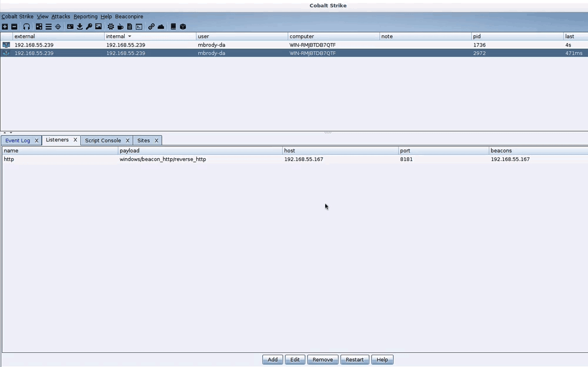Viewport: 588px width, 367px height.
Task: Select the session with pid 2972
Action: 294,53
